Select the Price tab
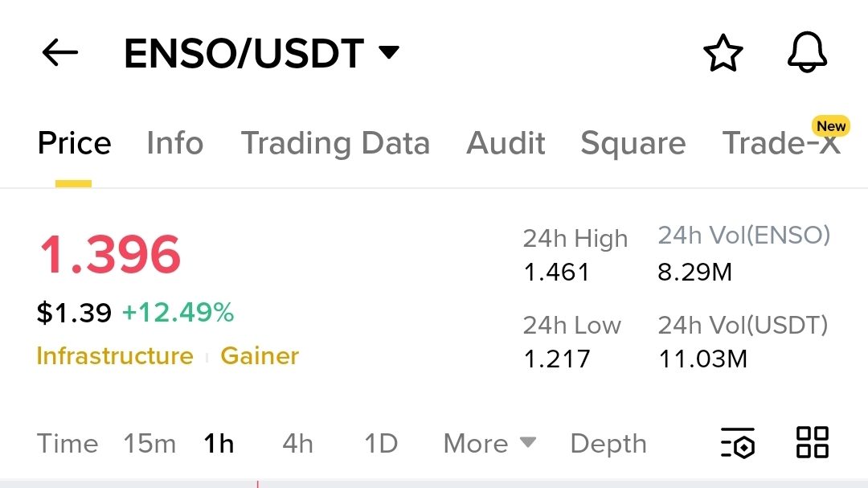 [74, 144]
